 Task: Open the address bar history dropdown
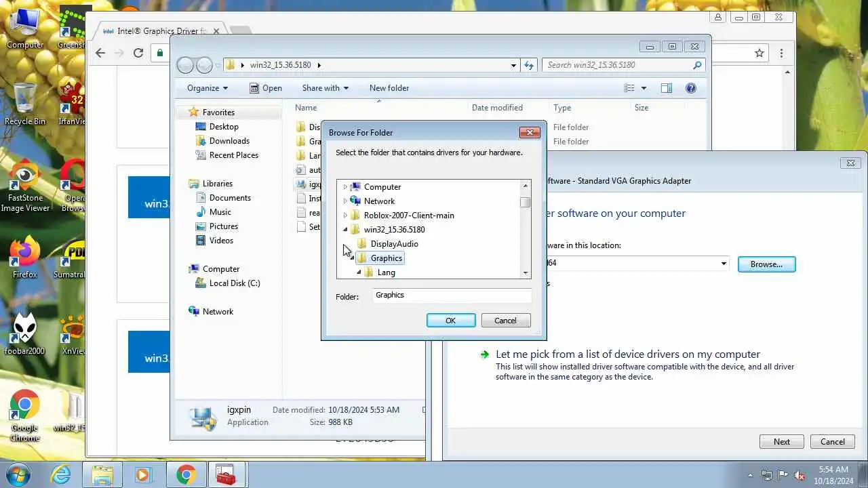513,65
